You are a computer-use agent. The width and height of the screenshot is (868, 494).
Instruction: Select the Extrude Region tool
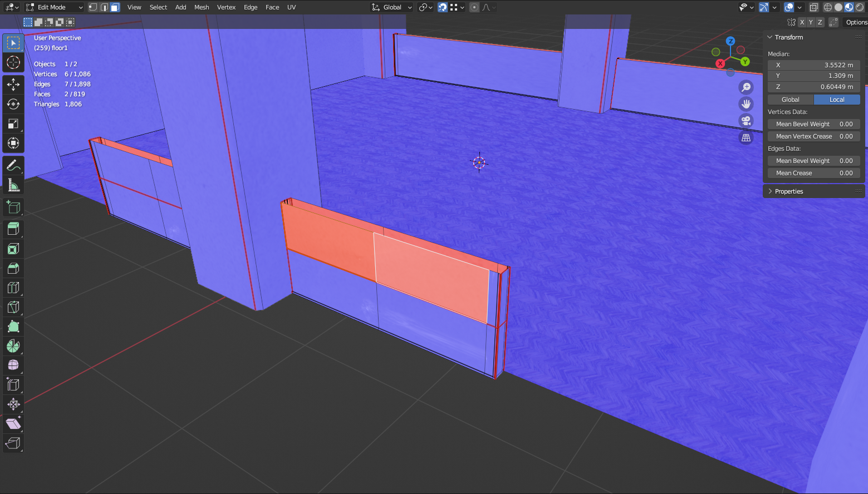pyautogui.click(x=13, y=229)
